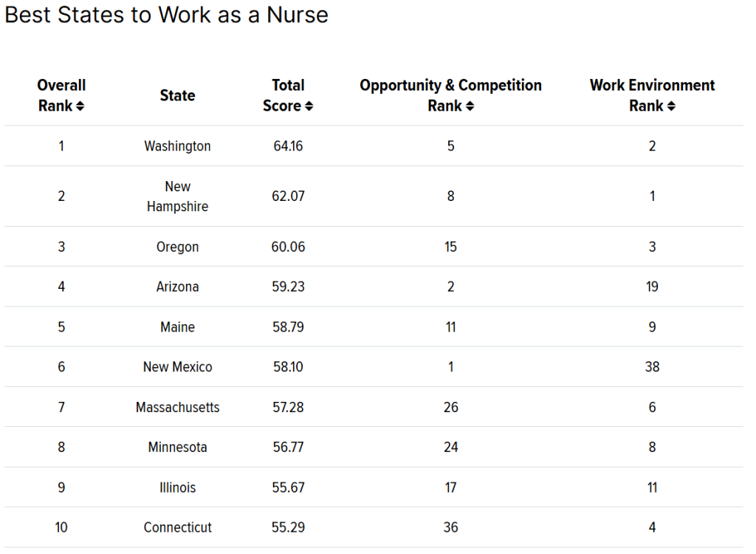Image resolution: width=756 pixels, height=554 pixels.
Task: Click the table title Best States to Work
Action: coord(166,15)
